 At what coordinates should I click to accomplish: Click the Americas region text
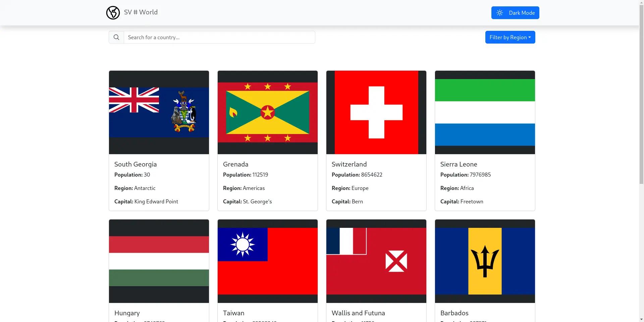[254, 188]
